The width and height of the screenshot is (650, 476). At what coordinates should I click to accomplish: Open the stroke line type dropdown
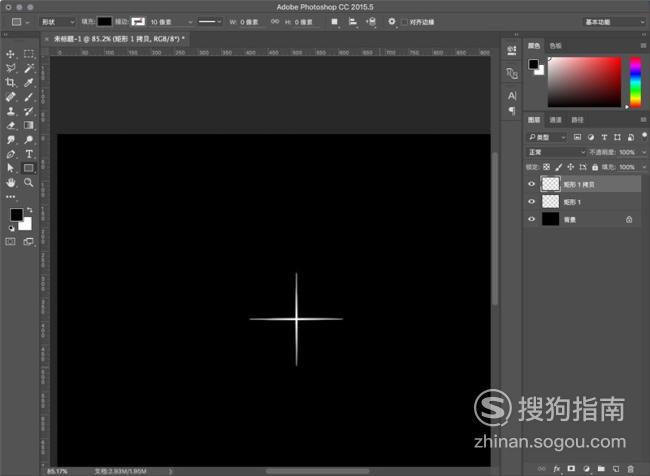coord(210,22)
